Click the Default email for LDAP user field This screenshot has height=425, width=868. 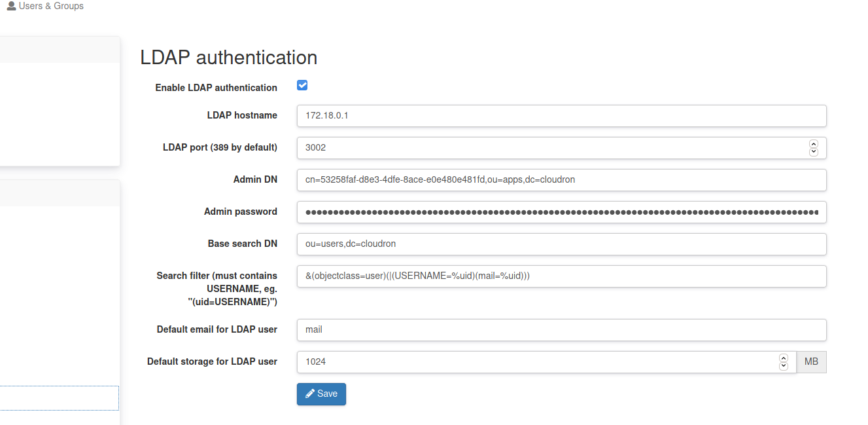point(561,330)
